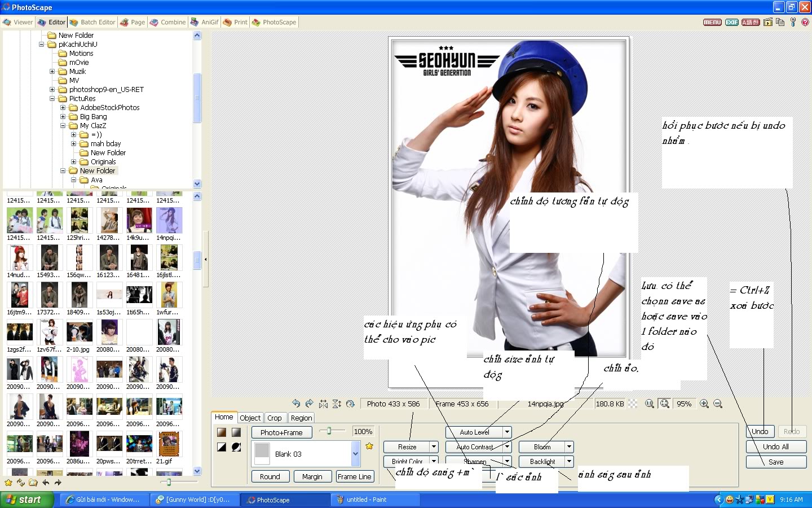Collapse the left panel with the splitter arrow
812x508 pixels.
(206, 260)
